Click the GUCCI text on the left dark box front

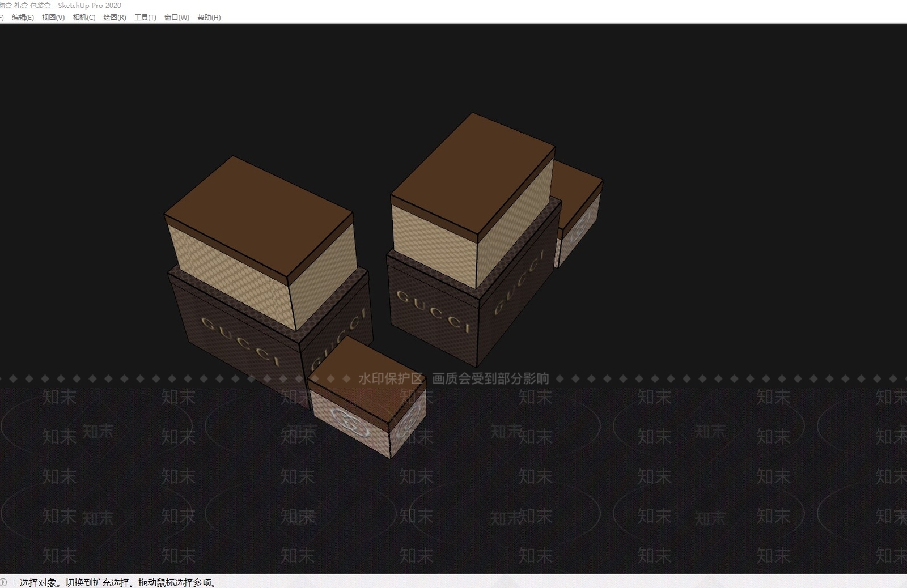pyautogui.click(x=240, y=342)
